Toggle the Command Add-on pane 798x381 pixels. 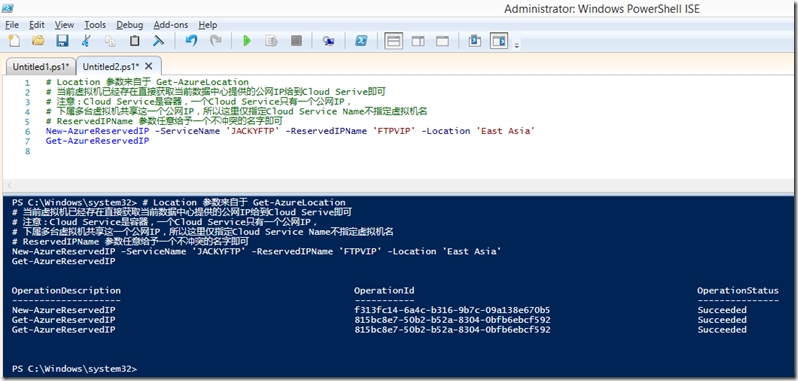tap(499, 41)
